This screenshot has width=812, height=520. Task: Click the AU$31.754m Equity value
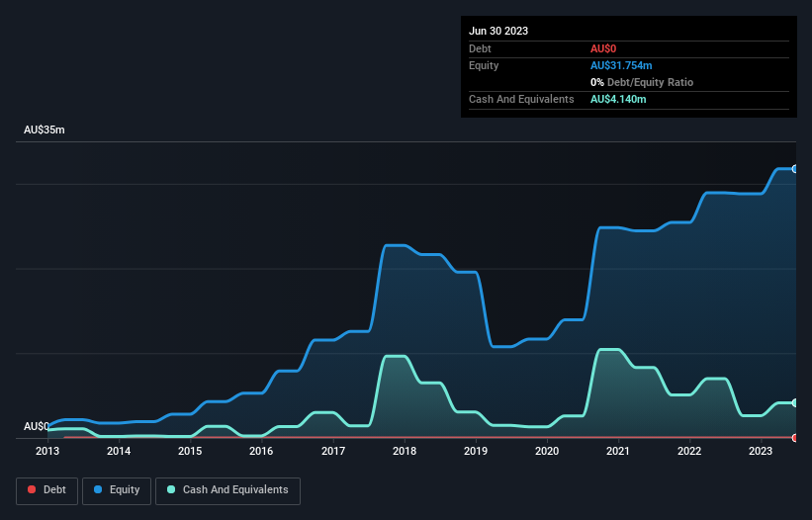tap(621, 65)
